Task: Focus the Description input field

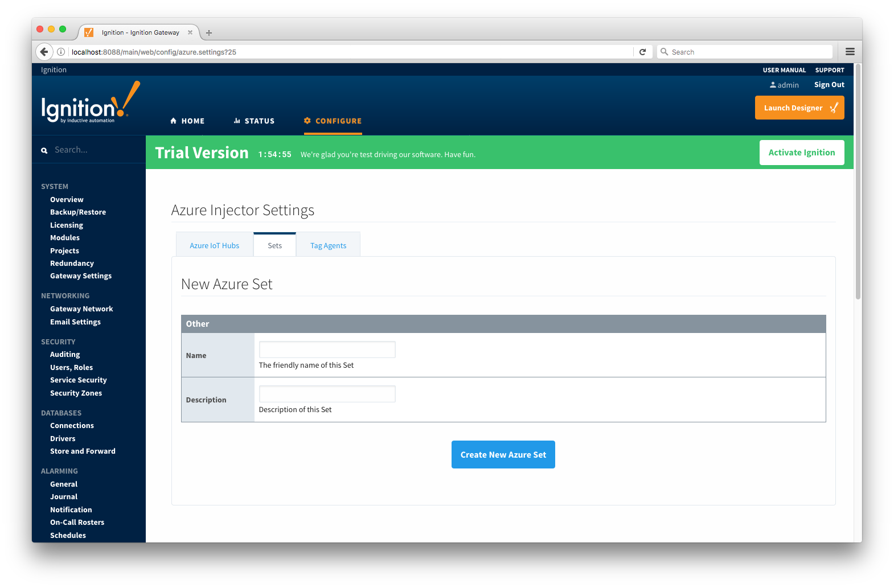Action: (327, 394)
